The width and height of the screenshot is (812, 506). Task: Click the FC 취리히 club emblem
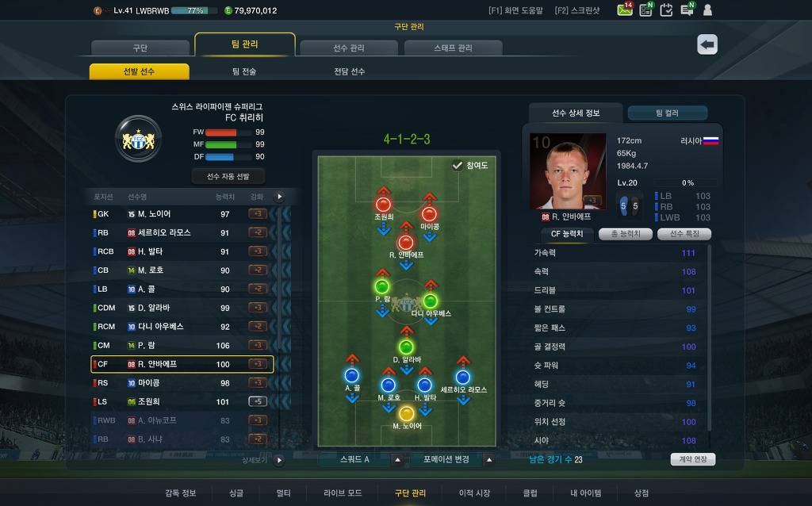[x=138, y=139]
